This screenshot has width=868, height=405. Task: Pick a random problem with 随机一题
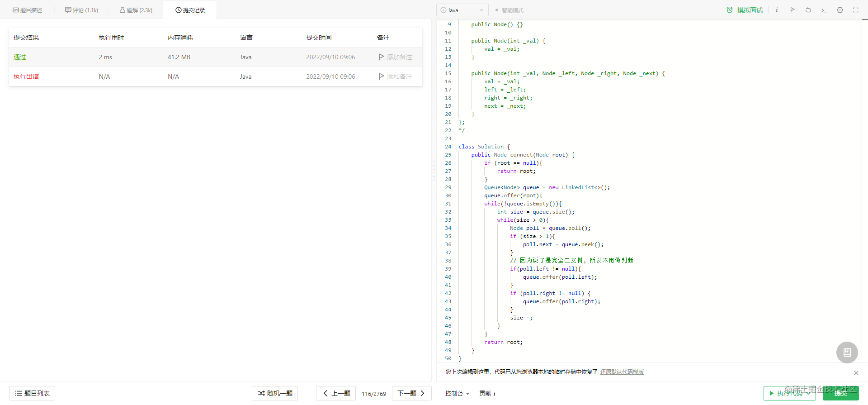(275, 393)
